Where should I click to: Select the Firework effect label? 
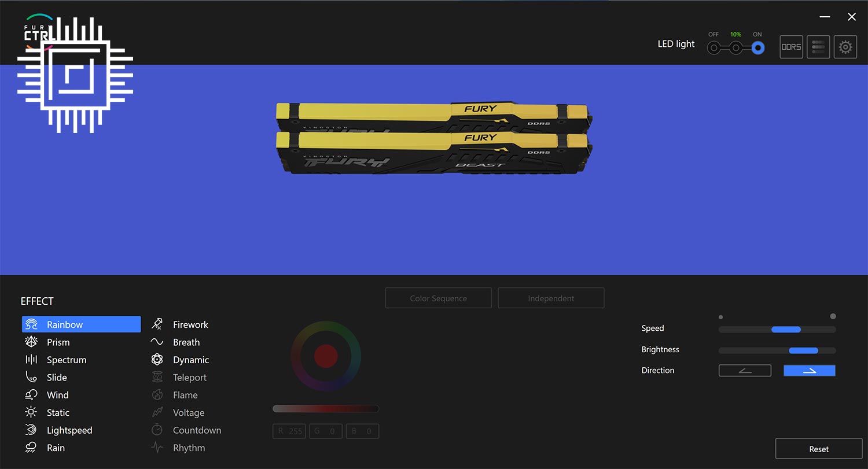[x=190, y=324]
